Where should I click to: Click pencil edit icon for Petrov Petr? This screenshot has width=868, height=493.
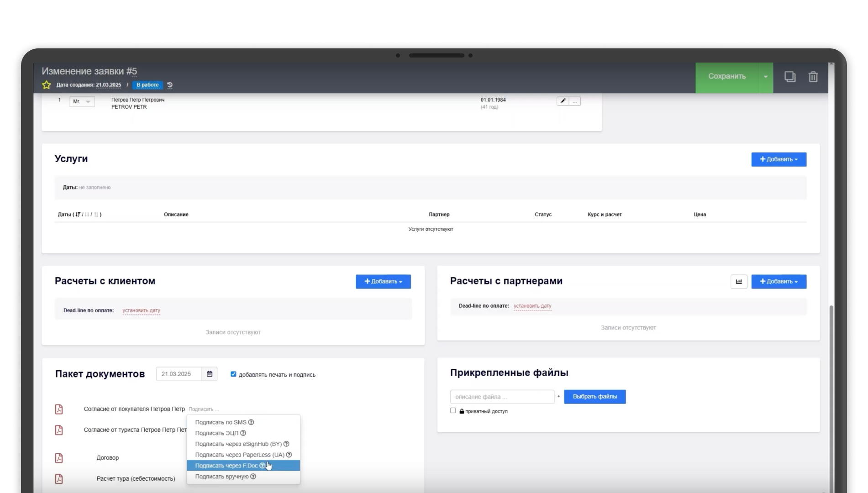point(563,101)
